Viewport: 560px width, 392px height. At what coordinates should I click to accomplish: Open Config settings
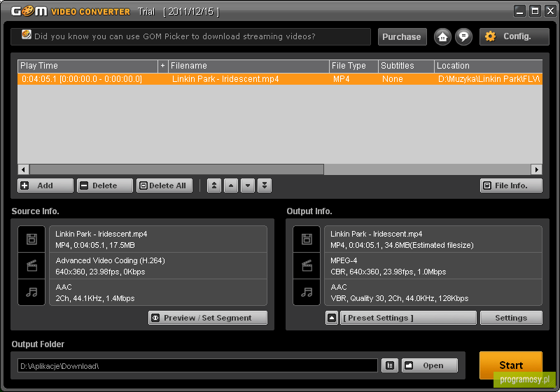click(x=514, y=37)
